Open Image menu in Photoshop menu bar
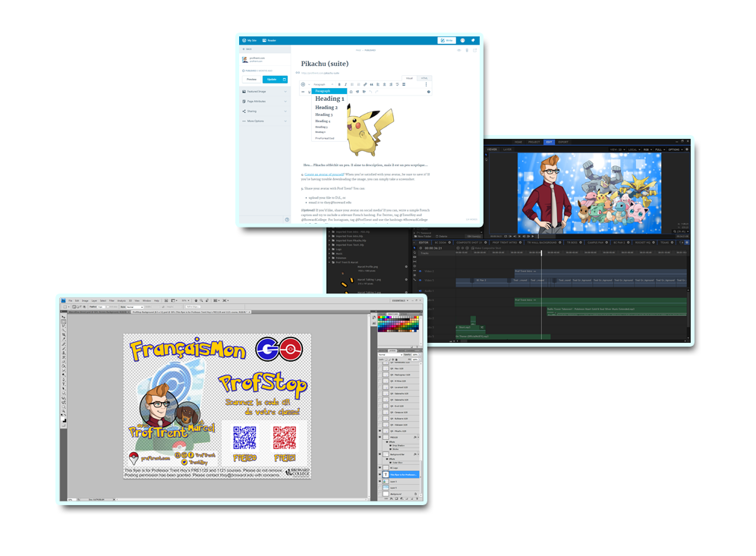Screen dimensions: 756x556 click(x=85, y=300)
